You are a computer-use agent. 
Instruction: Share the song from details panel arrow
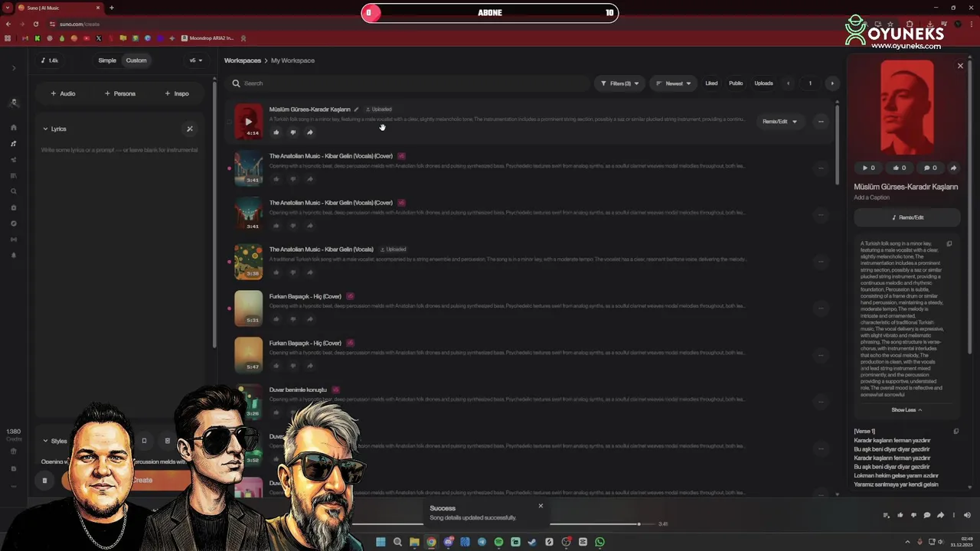pos(953,168)
